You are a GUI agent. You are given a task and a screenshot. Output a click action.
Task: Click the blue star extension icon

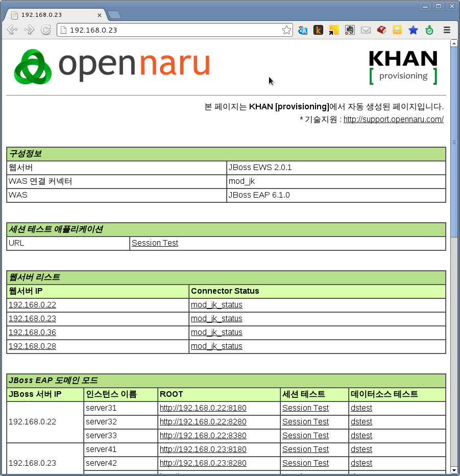tap(413, 30)
